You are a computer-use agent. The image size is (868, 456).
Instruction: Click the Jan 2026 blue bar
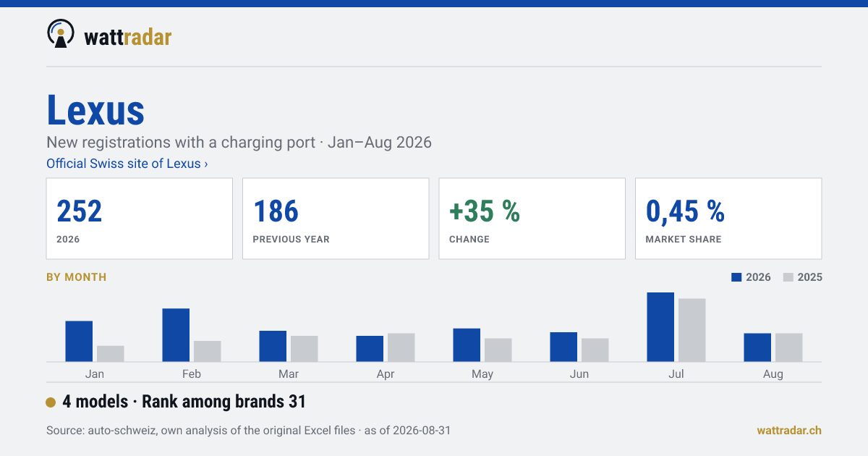point(79,341)
